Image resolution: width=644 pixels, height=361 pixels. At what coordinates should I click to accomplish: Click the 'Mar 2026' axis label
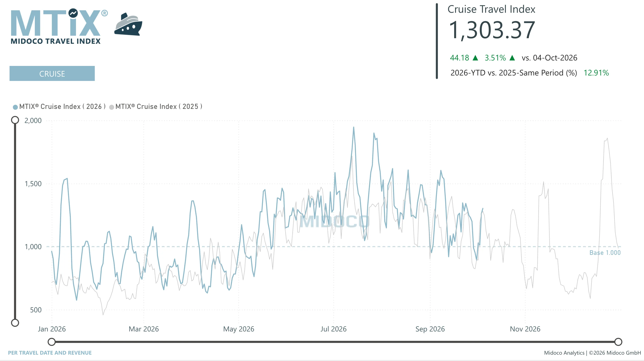pyautogui.click(x=144, y=329)
